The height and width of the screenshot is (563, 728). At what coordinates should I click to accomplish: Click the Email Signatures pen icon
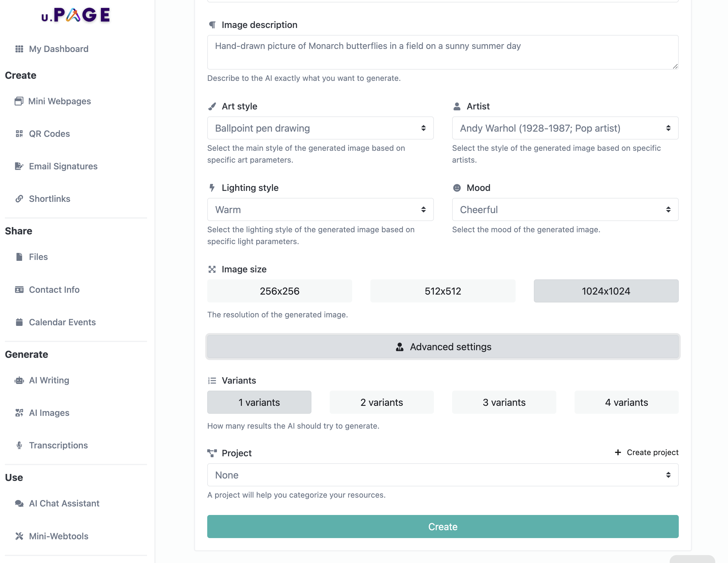19,166
